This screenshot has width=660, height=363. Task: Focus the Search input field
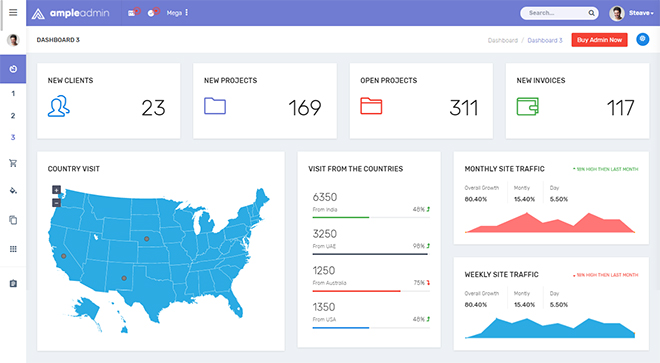point(555,13)
